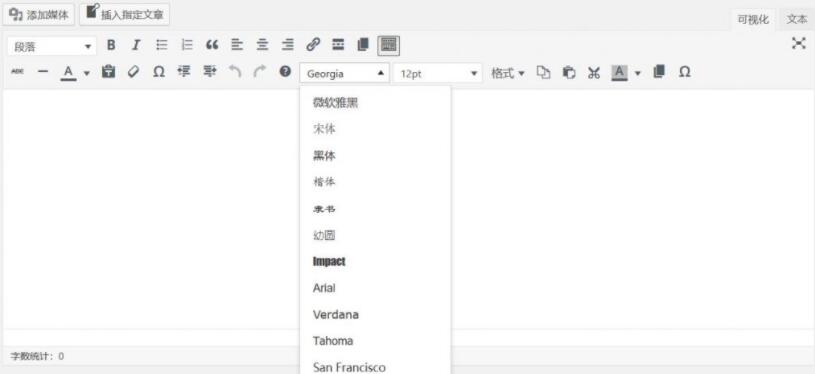Click the 添加媒体 add media button

pos(39,15)
